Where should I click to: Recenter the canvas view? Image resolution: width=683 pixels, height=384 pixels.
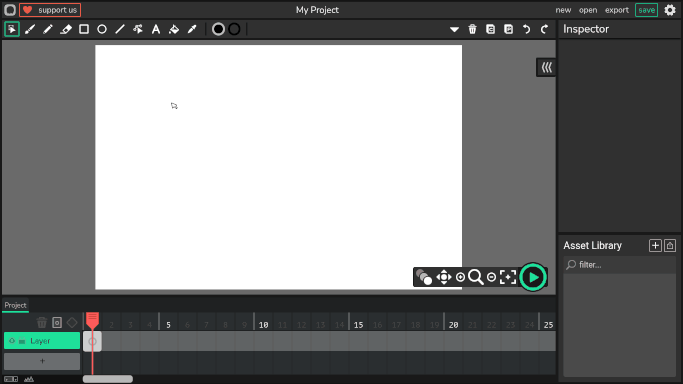pos(508,277)
